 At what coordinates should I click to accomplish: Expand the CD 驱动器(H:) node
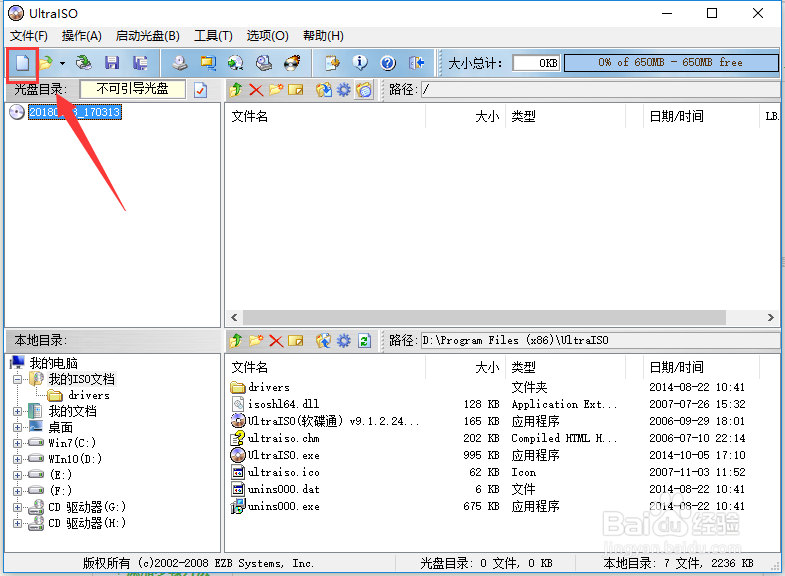coord(18,523)
